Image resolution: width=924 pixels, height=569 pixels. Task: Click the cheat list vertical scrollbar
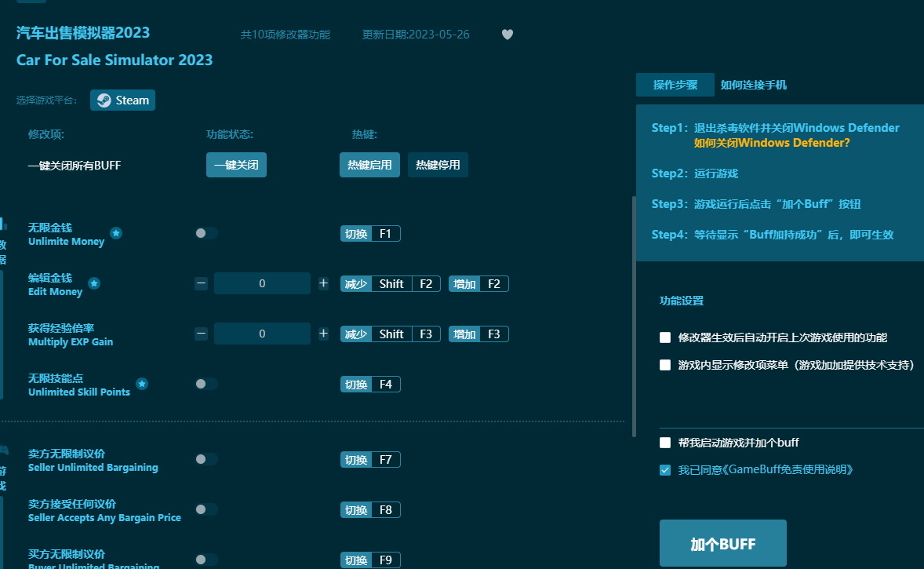tap(634, 316)
